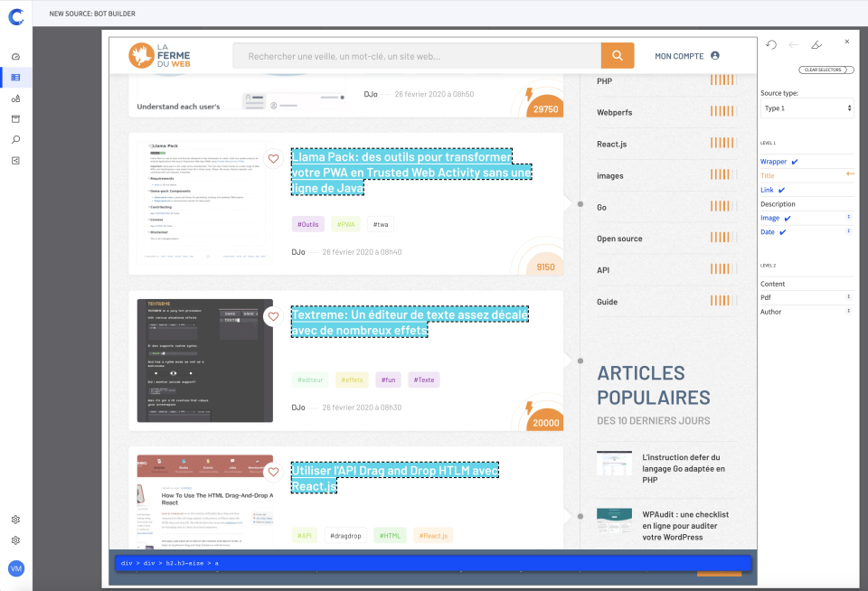Click the #React.js tag
Image resolution: width=868 pixels, height=591 pixels.
433,536
